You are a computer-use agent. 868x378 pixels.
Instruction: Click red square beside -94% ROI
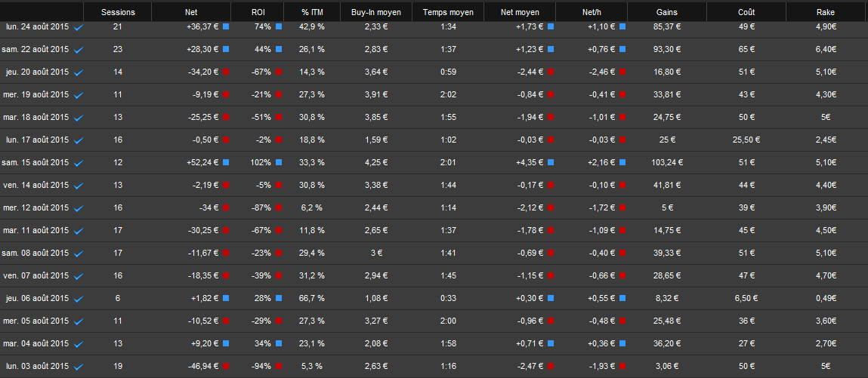point(279,366)
